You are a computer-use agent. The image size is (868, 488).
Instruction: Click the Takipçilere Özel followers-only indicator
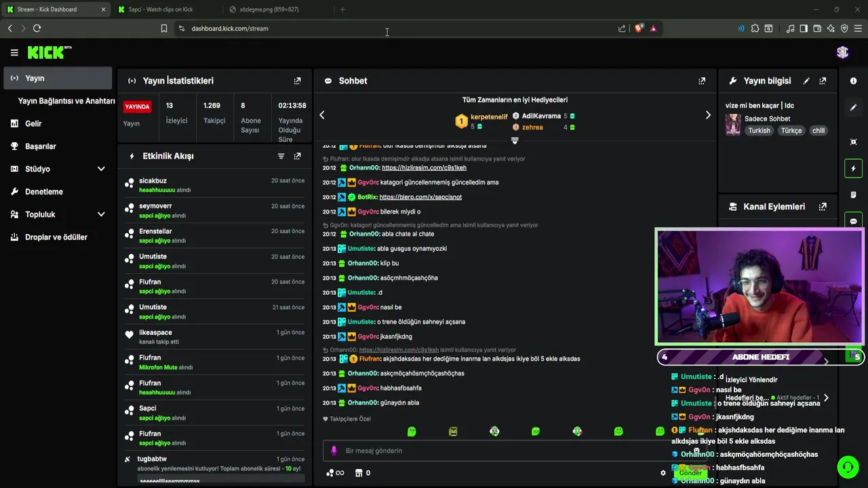coord(347,419)
